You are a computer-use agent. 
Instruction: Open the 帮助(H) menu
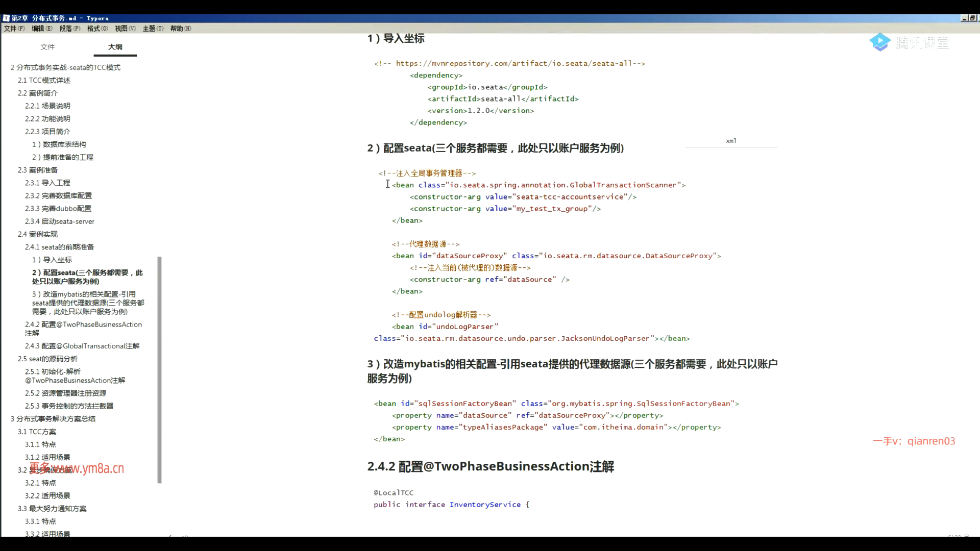180,29
